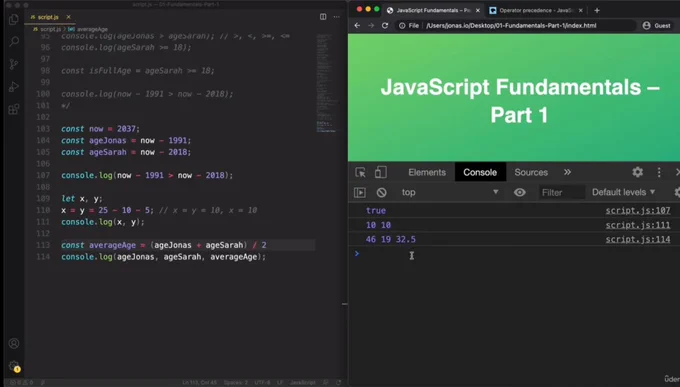Image resolution: width=680 pixels, height=387 pixels.
Task: Click the VS Code minimap
Action: tap(326, 82)
